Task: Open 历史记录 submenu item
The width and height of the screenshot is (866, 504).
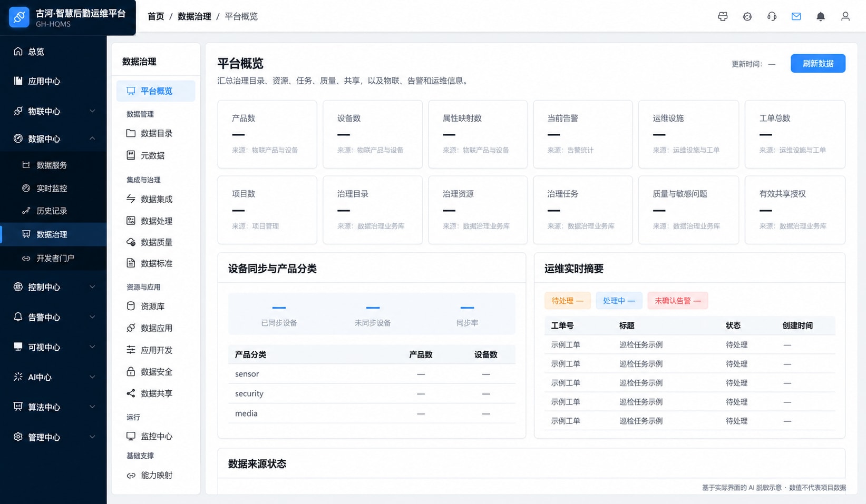Action: 53,211
